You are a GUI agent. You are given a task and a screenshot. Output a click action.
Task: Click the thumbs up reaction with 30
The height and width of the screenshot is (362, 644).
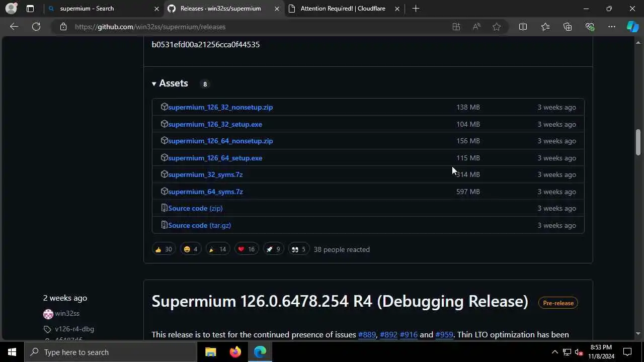pos(164,249)
